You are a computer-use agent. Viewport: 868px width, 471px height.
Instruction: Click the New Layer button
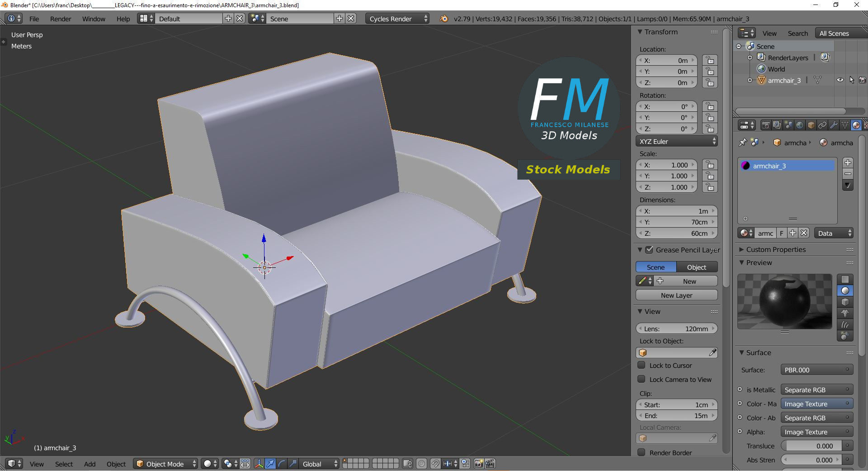(676, 295)
